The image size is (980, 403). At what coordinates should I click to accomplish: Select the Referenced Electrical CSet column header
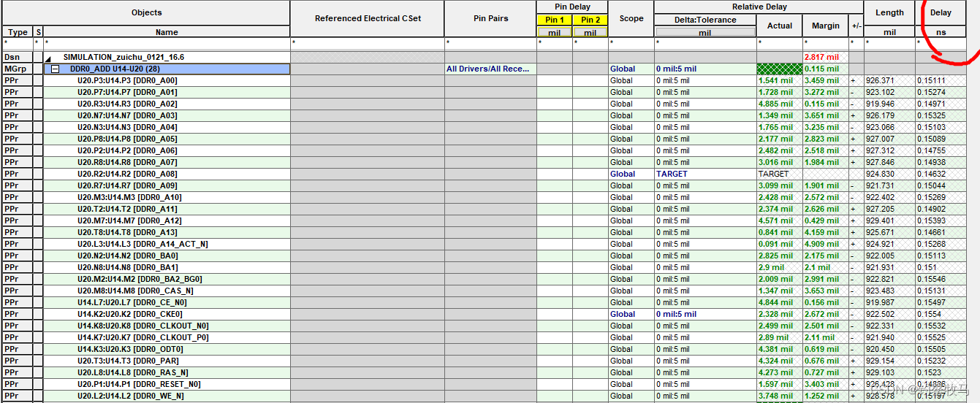[368, 18]
